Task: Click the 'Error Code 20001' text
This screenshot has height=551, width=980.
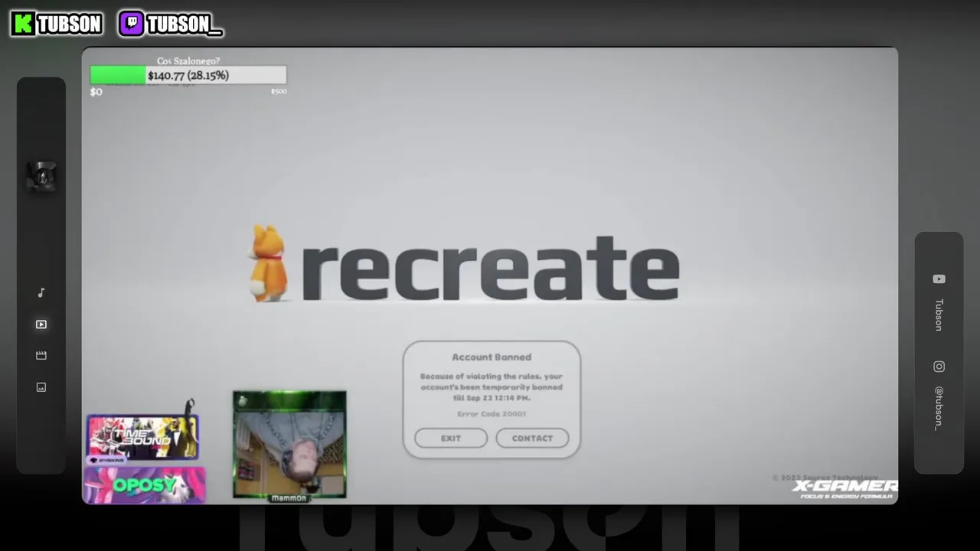Action: [492, 414]
